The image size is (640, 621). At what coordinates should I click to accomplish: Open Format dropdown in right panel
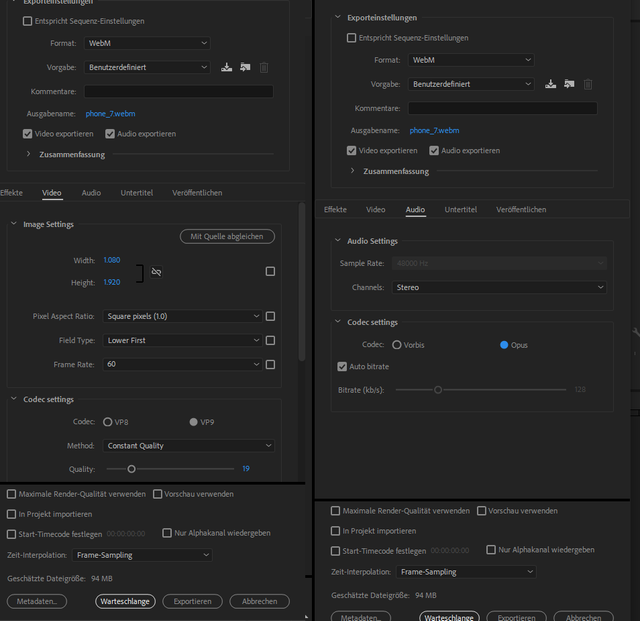coord(471,60)
